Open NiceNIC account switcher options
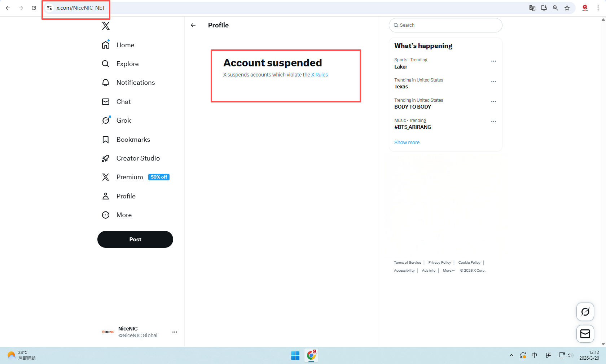 (x=175, y=332)
